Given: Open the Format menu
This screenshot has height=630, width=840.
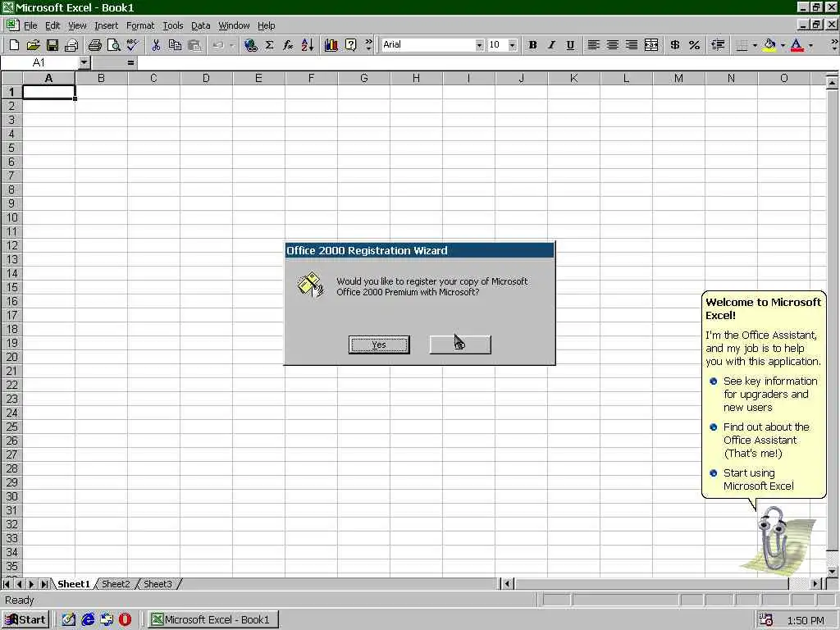Looking at the screenshot, I should click(139, 25).
